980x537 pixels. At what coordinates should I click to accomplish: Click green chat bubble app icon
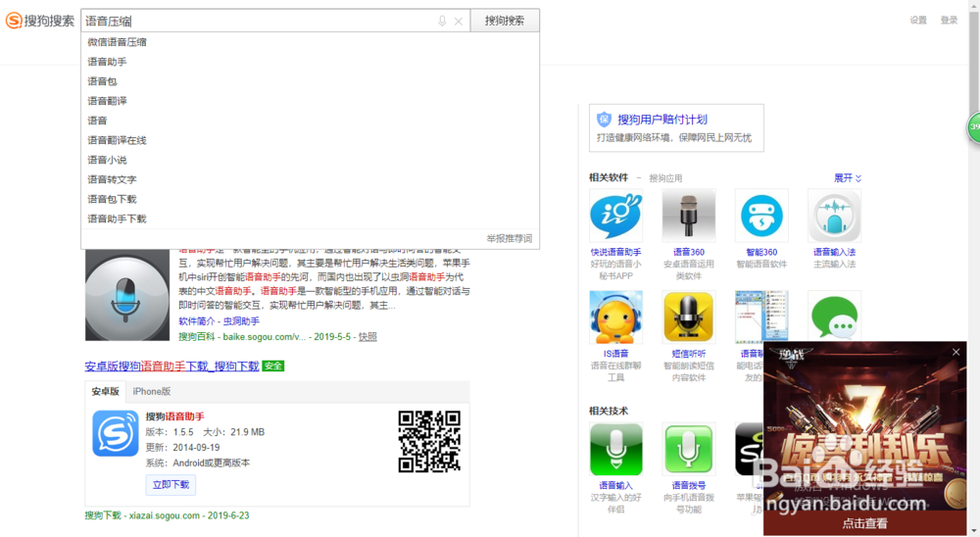click(x=834, y=317)
